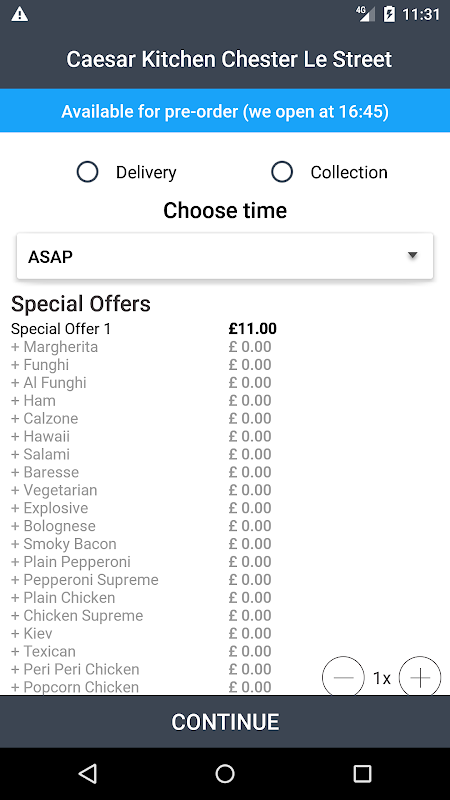
Task: Tap the minus quantity icon
Action: coord(343,677)
